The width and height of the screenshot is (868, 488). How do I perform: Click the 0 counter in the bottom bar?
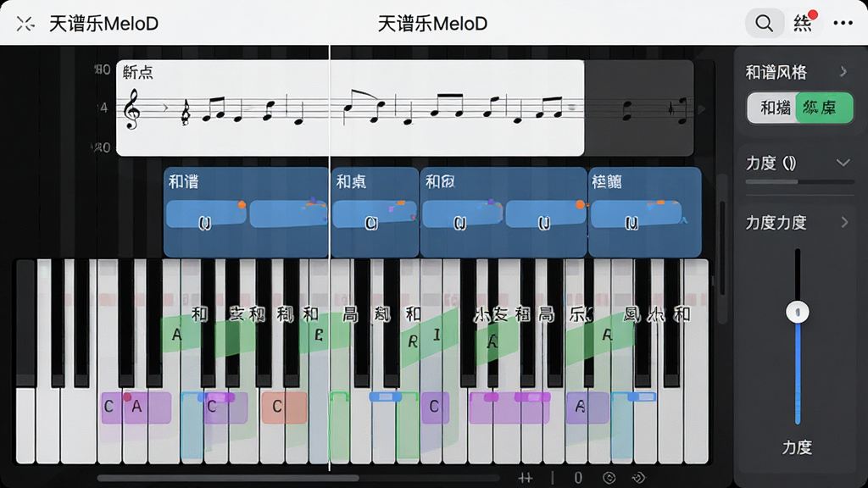click(578, 478)
